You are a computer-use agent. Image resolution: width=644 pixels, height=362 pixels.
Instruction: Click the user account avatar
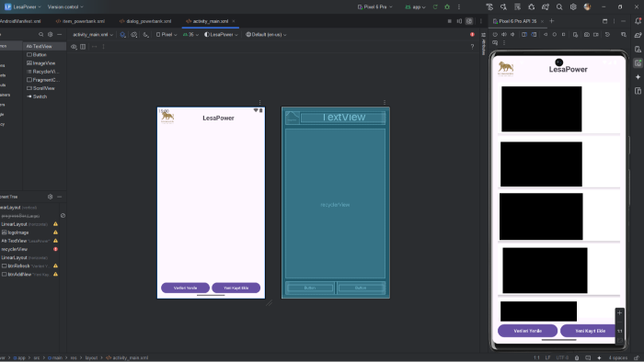(x=587, y=7)
